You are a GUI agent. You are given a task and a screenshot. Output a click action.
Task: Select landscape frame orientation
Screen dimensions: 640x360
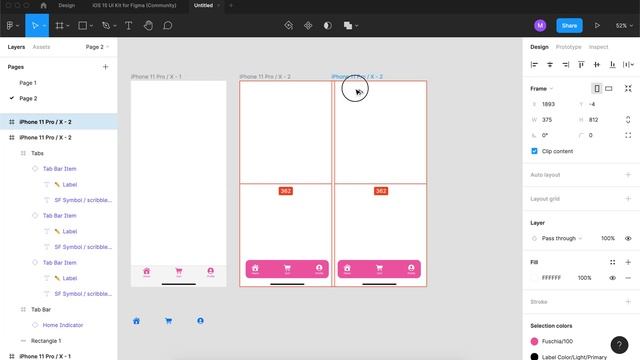609,88
